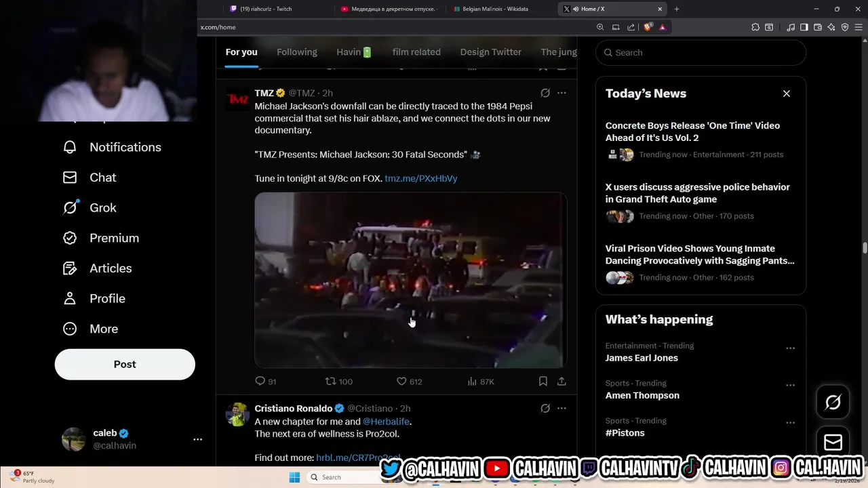Open the floating Grok button
Viewport: 868px width, 488px height.
coord(833,403)
